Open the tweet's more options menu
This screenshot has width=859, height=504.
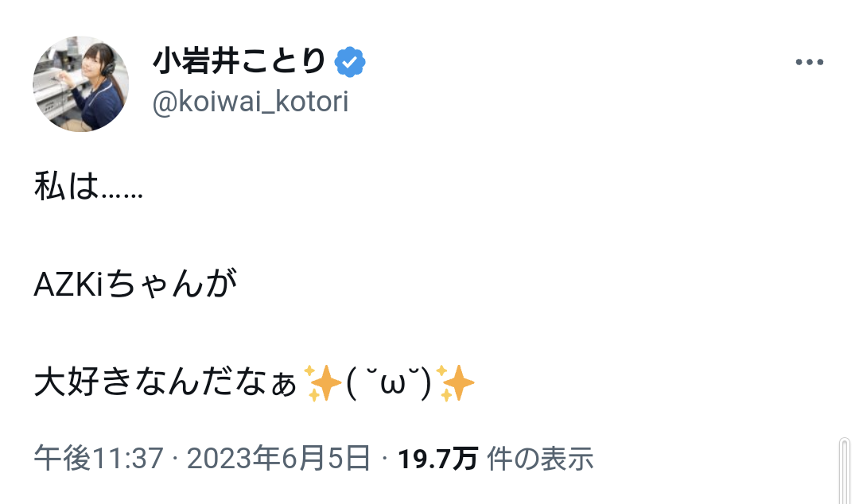click(808, 63)
